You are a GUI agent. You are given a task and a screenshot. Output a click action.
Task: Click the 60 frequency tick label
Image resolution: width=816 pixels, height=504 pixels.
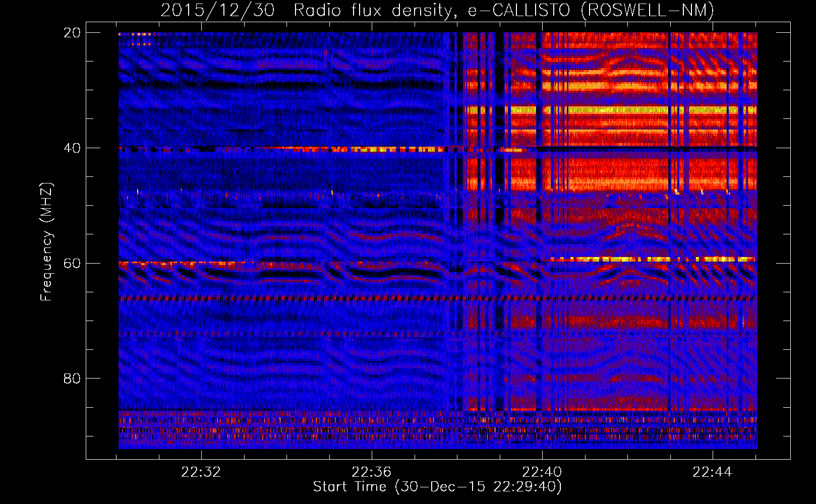(x=72, y=263)
